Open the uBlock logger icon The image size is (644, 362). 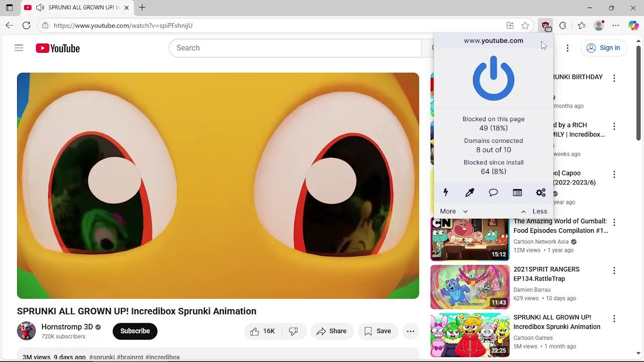click(x=517, y=193)
